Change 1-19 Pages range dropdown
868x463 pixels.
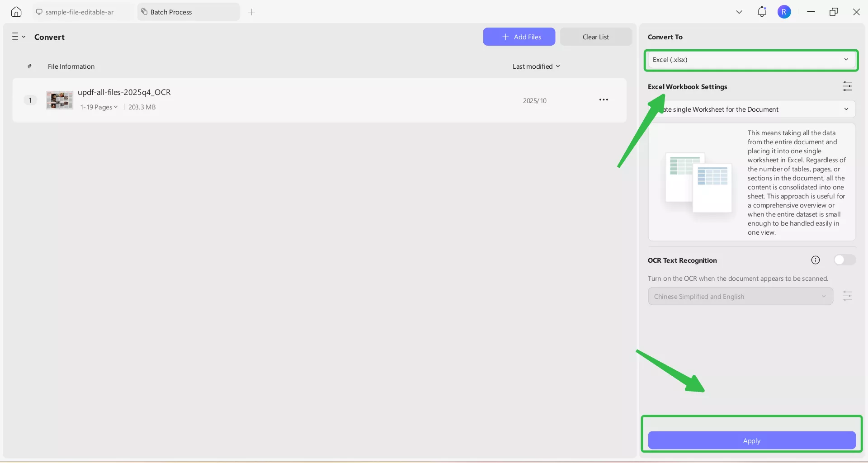pyautogui.click(x=99, y=107)
